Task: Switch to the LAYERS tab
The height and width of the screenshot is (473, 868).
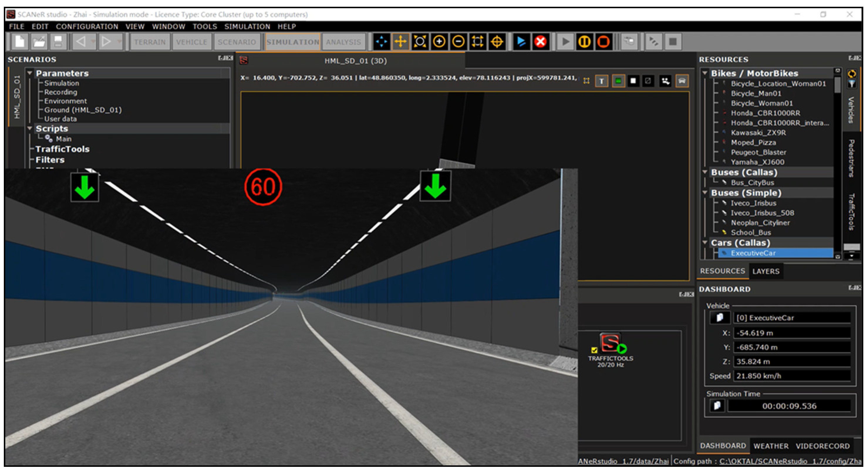Action: click(766, 271)
